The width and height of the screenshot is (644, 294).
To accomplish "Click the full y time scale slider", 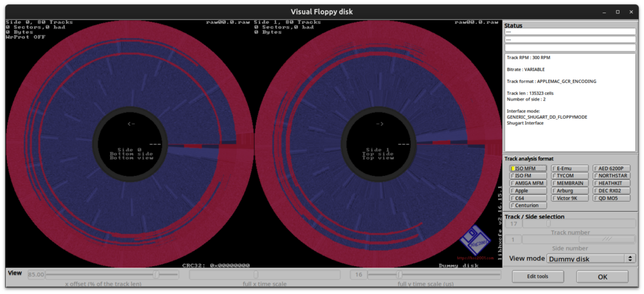I will click(434, 275).
